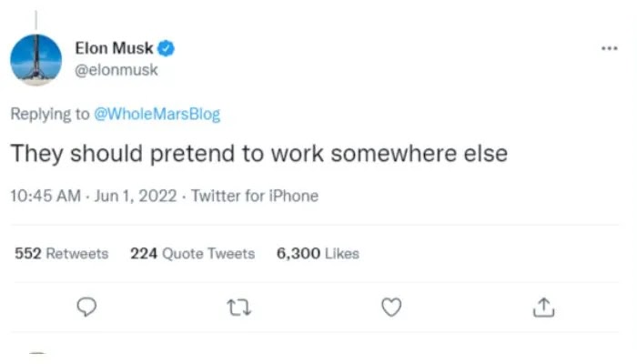View the 224 Quote Tweets list
This screenshot has width=637, height=364.
(x=192, y=253)
